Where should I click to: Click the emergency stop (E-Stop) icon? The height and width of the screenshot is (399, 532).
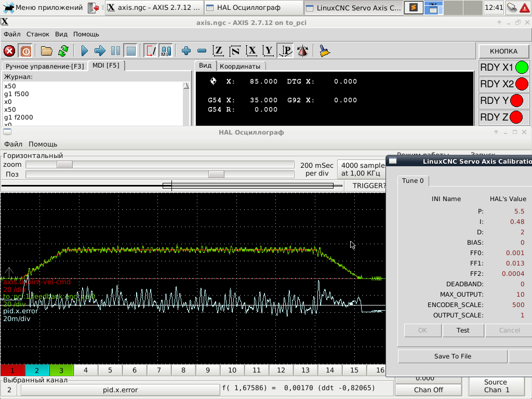tap(9, 51)
